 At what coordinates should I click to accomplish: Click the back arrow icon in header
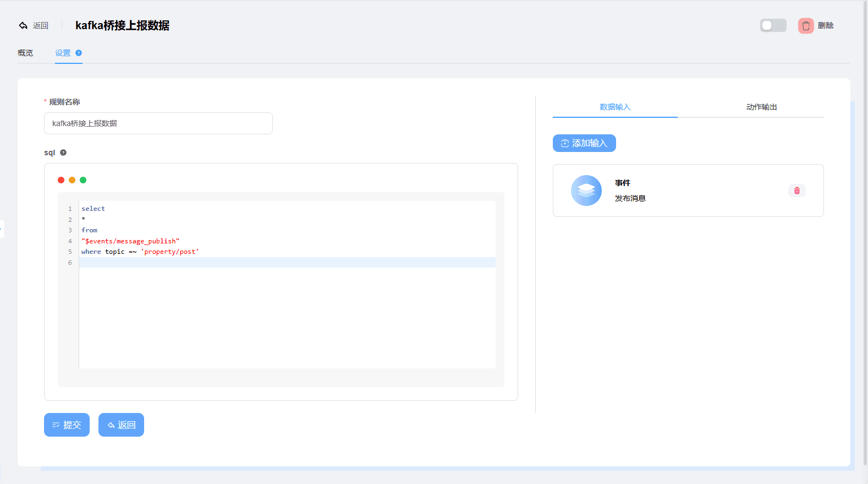[23, 25]
